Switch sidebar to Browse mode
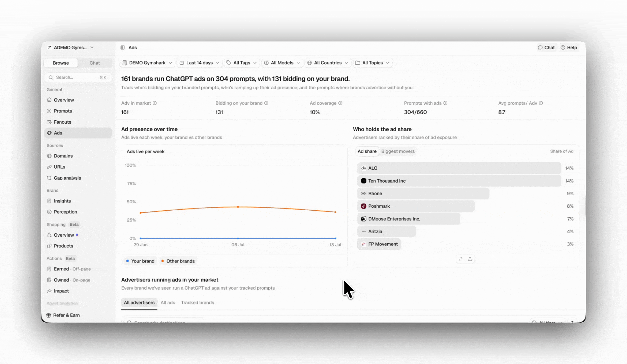627x364 pixels. 61,63
